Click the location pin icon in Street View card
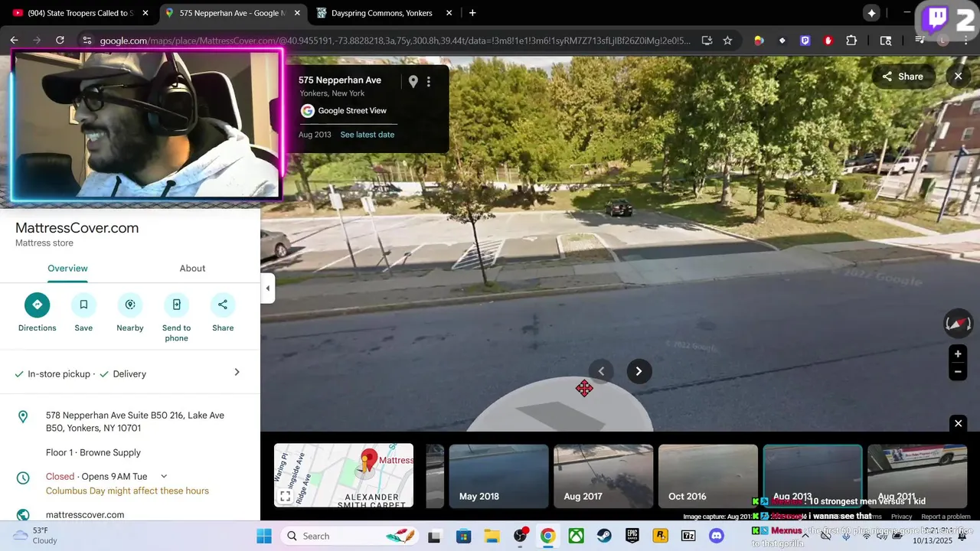 tap(413, 81)
